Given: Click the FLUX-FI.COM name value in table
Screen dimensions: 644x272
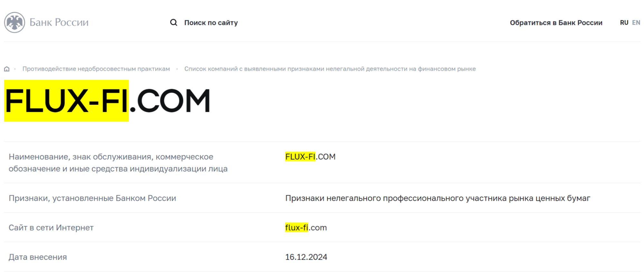Looking at the screenshot, I should pos(310,157).
